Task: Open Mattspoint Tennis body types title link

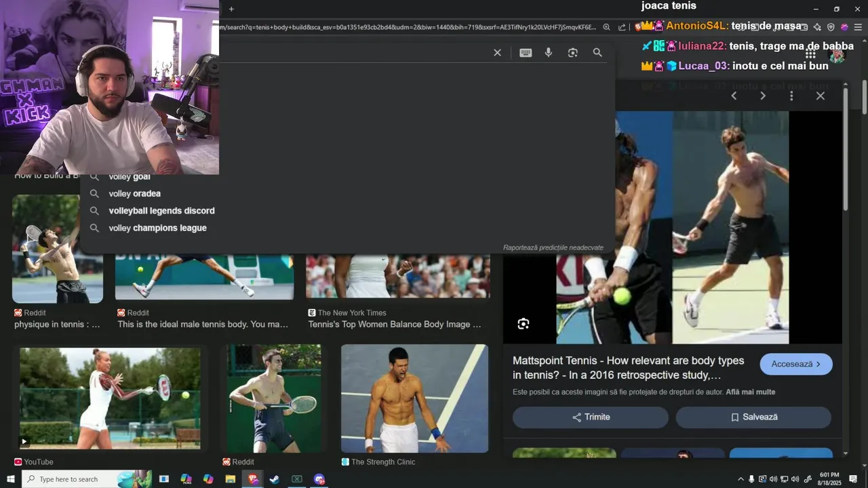Action: [629, 368]
